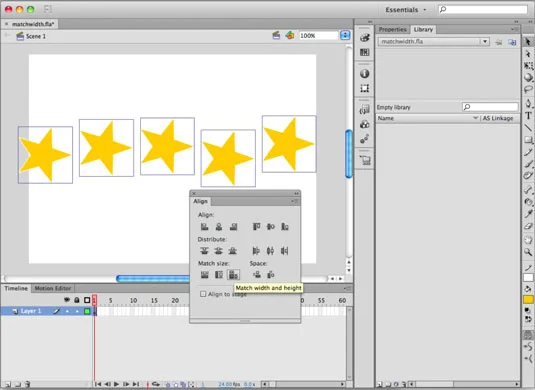Toggle Layer 1 green outline square
Viewport: 535px width, 390px height.
[x=87, y=311]
